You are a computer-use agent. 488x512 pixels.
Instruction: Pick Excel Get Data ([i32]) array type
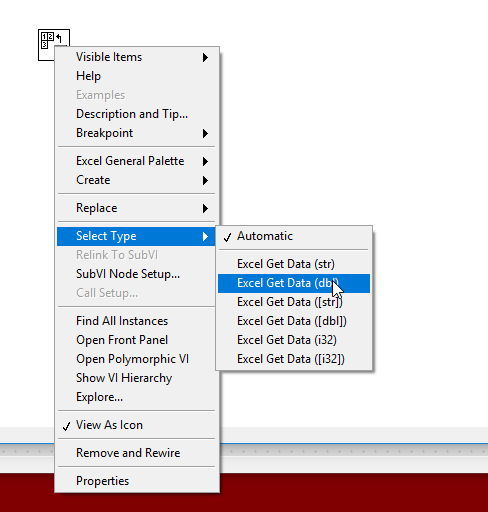294,359
